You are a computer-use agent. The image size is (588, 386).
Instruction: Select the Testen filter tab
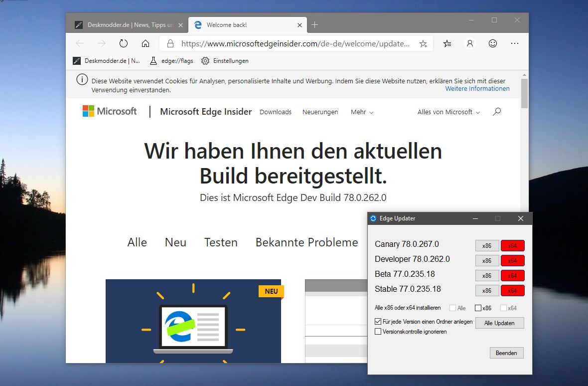pyautogui.click(x=221, y=242)
